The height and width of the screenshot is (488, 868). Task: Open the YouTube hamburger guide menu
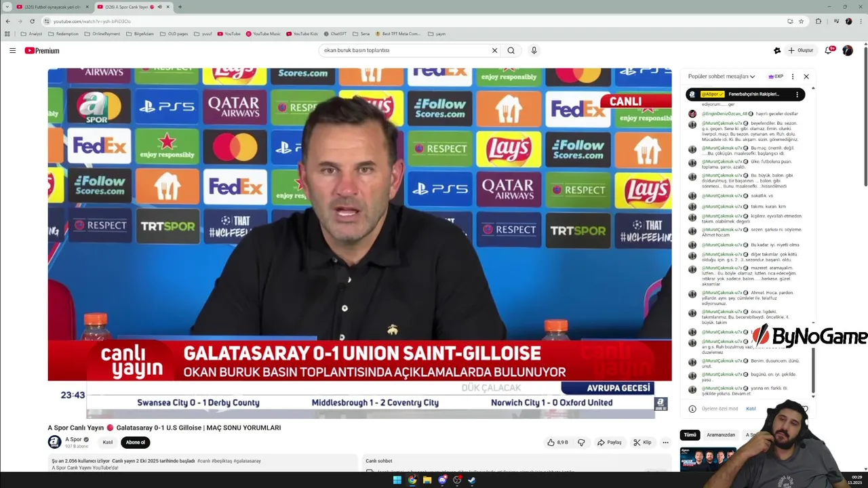coord(12,50)
